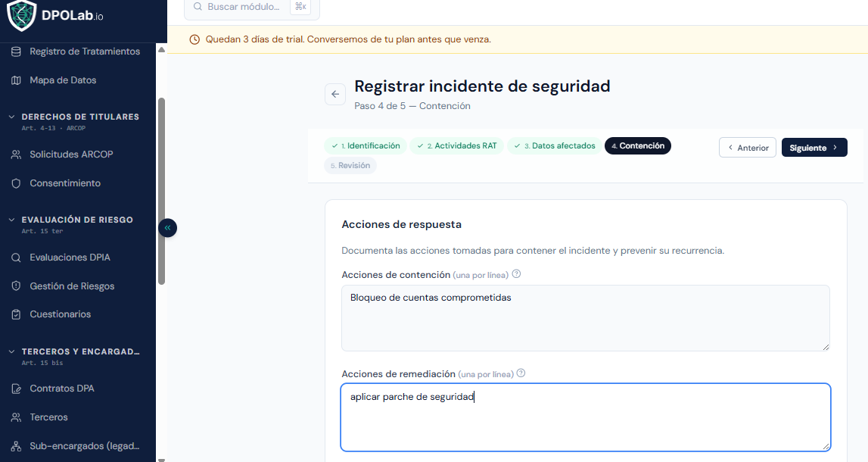Click the 'Documenta las acciones tomadas' description
Image resolution: width=868 pixels, height=462 pixels.
pos(533,251)
